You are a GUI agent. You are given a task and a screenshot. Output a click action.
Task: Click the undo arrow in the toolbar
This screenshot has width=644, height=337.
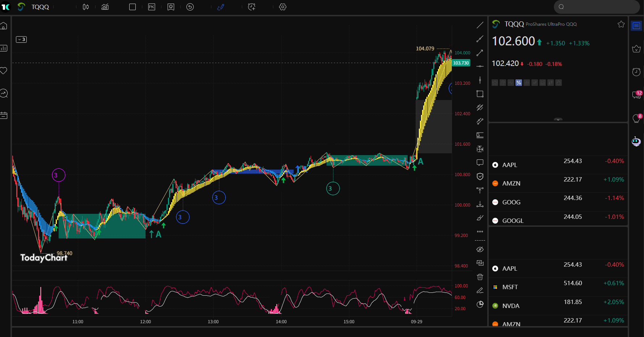(x=190, y=7)
